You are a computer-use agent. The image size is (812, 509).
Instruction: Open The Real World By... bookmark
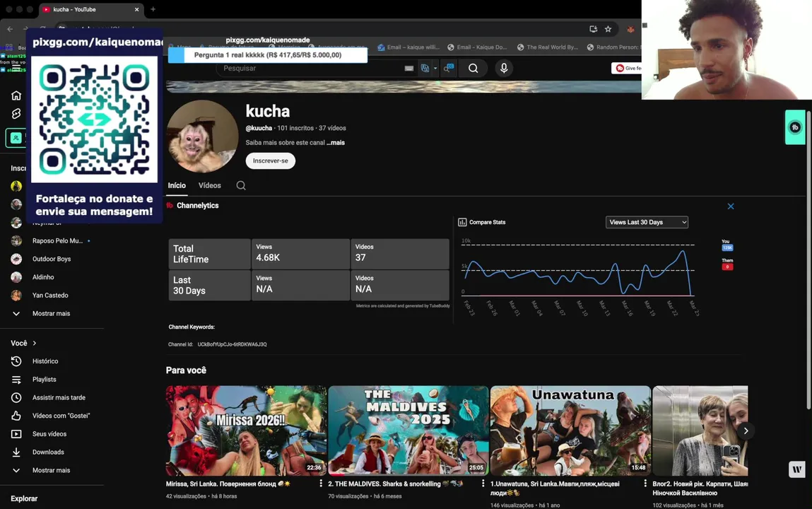click(548, 47)
